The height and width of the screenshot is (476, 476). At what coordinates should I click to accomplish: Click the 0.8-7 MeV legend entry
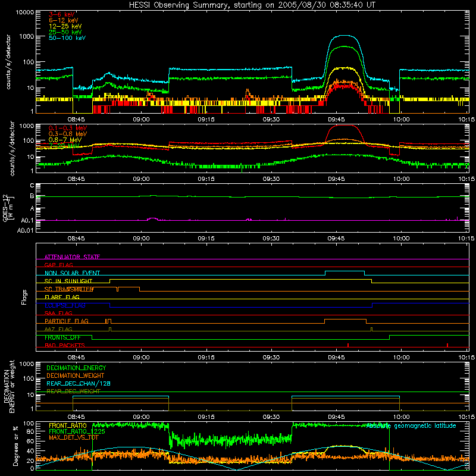[65, 140]
